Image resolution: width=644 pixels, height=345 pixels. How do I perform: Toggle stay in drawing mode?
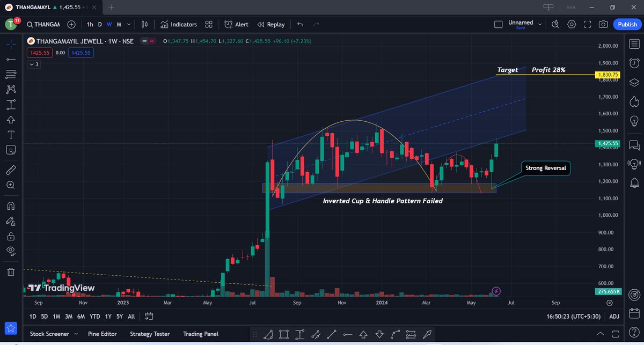point(11,221)
